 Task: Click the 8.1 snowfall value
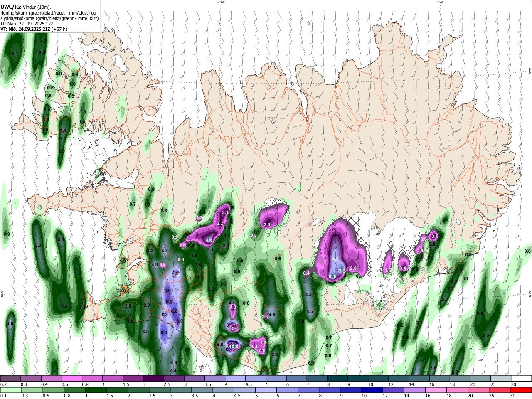332,276
